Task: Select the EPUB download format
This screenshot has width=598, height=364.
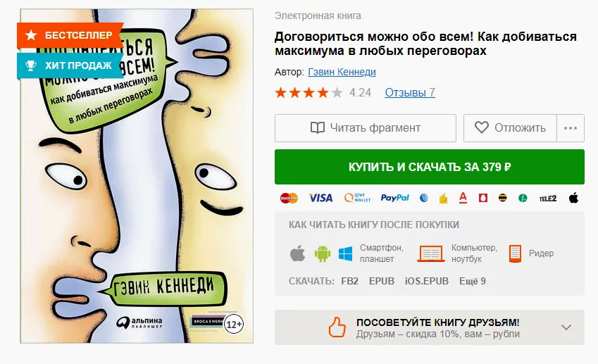Action: [x=381, y=282]
